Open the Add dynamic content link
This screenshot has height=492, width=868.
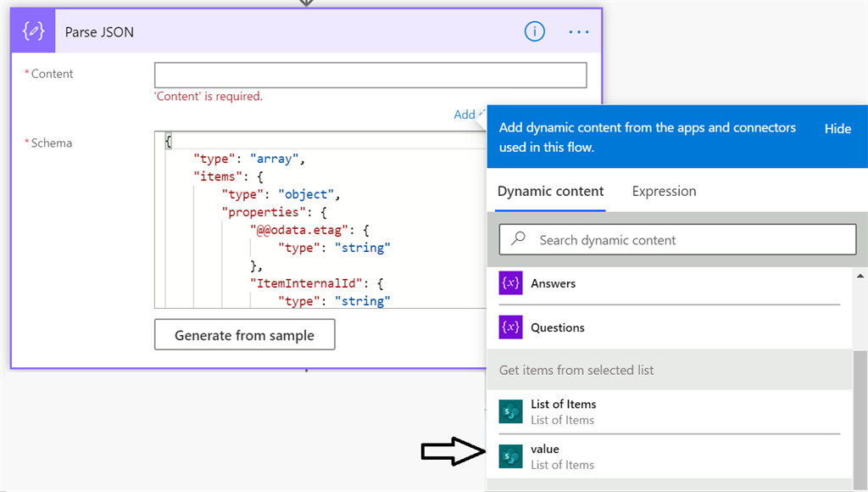point(465,114)
